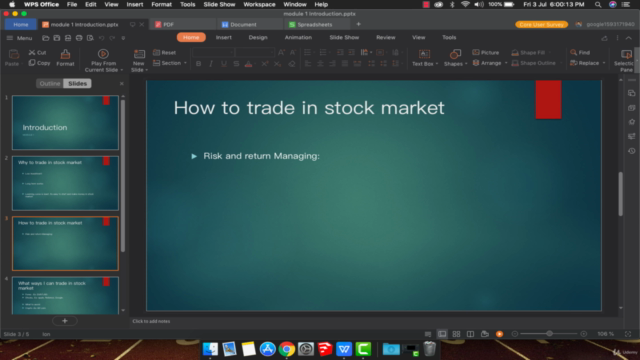Fit slide to window icon

628,334
